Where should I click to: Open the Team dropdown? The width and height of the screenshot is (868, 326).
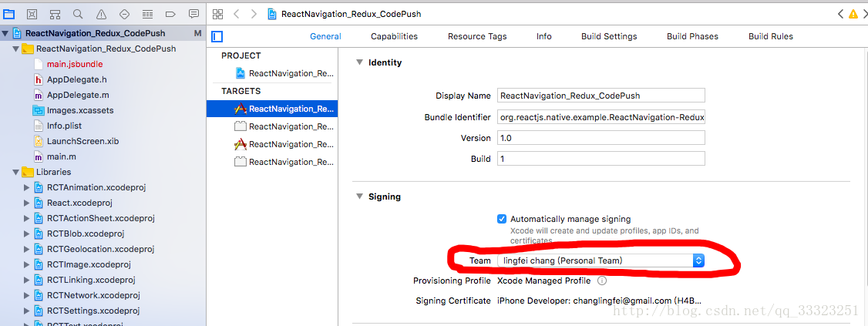tap(601, 260)
